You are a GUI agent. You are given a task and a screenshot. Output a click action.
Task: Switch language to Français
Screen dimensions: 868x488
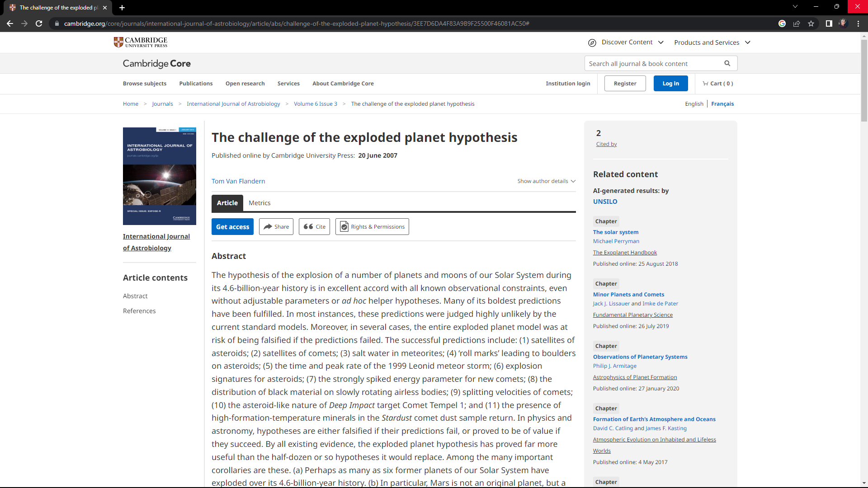[722, 104]
